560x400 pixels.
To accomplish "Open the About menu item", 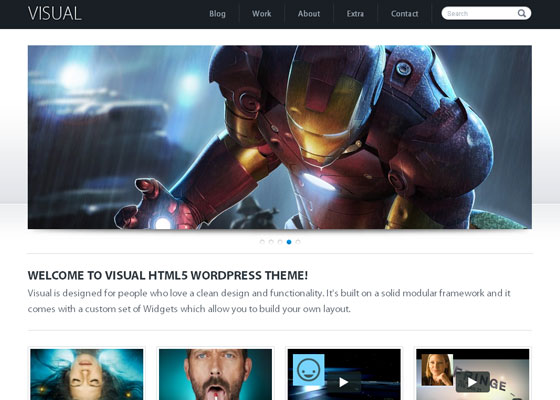I will (309, 14).
